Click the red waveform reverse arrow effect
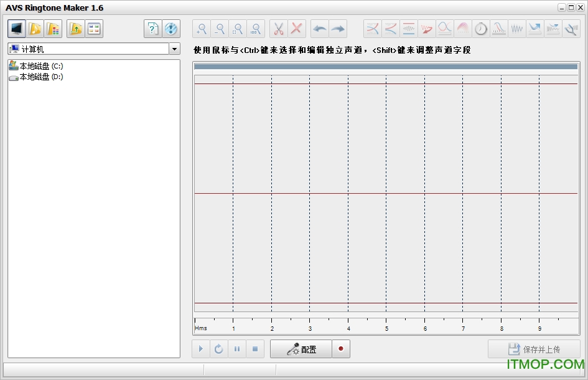The height and width of the screenshot is (380, 588). [426, 29]
